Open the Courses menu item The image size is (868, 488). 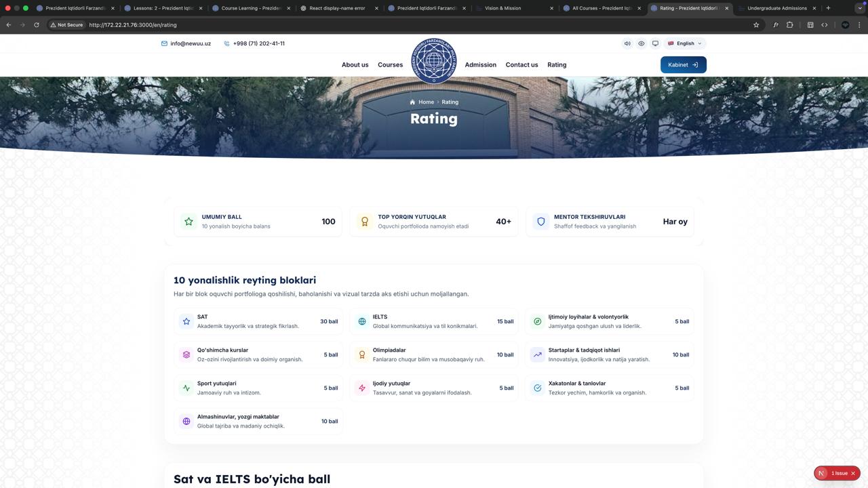(390, 65)
